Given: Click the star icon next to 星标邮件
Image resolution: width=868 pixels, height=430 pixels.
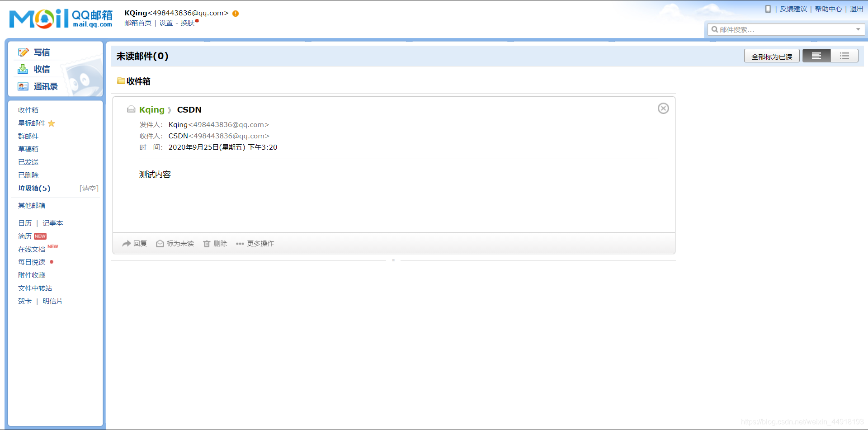Looking at the screenshot, I should (52, 123).
